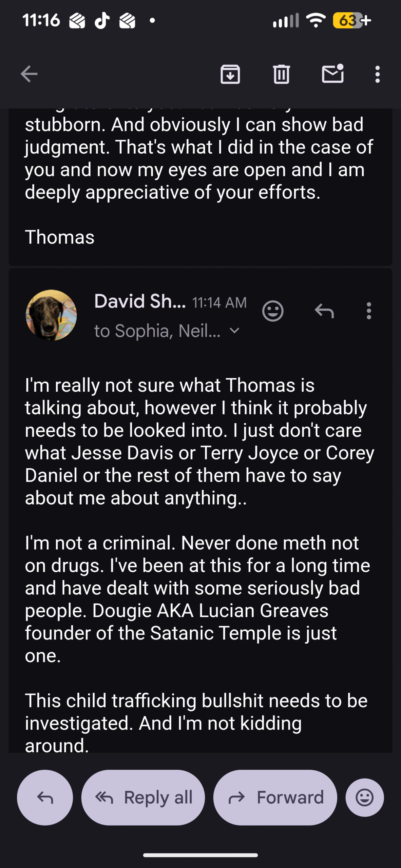The width and height of the screenshot is (401, 868).
Task: Mark the email as unread
Action: (332, 74)
